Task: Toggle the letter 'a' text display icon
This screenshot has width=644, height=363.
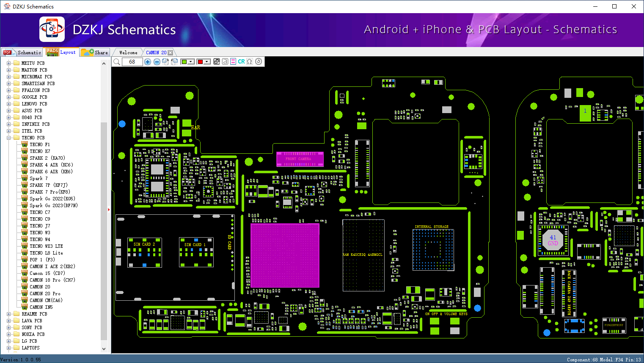Action: (x=225, y=61)
